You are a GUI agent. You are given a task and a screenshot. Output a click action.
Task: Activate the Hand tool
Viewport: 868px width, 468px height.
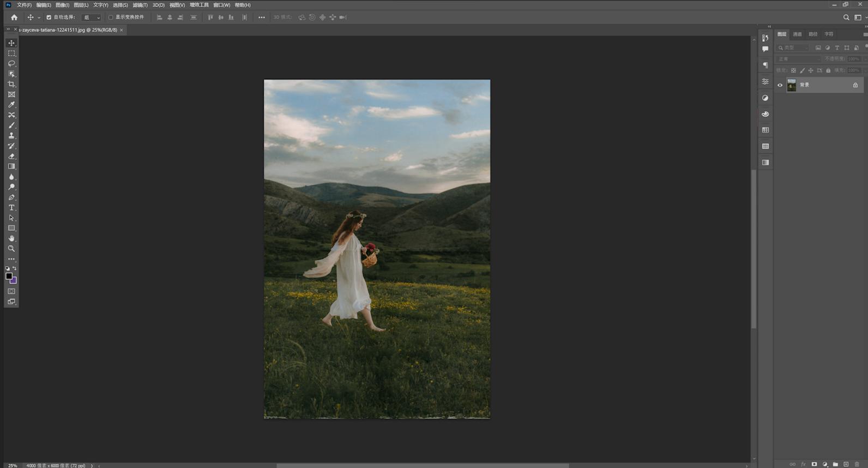(11, 238)
